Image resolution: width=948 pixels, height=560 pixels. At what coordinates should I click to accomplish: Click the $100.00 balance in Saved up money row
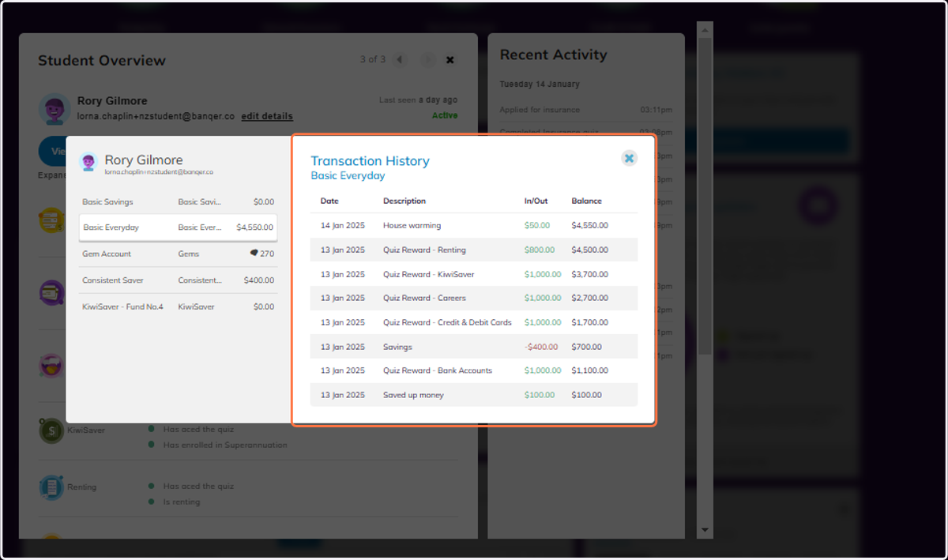coord(586,395)
